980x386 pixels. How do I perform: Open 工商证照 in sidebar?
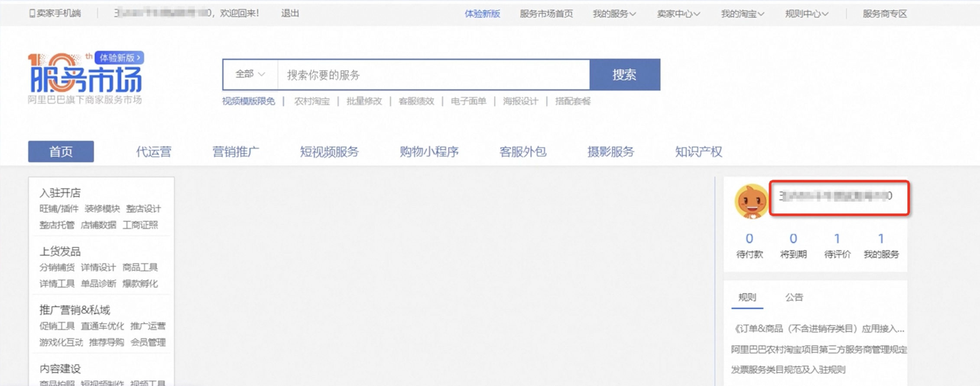(140, 225)
